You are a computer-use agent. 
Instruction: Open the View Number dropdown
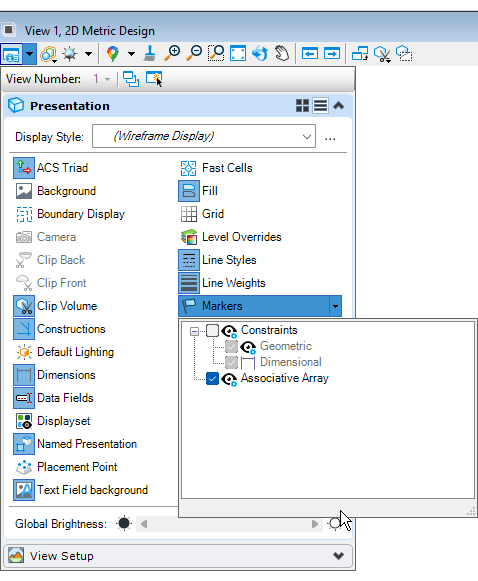point(102,79)
